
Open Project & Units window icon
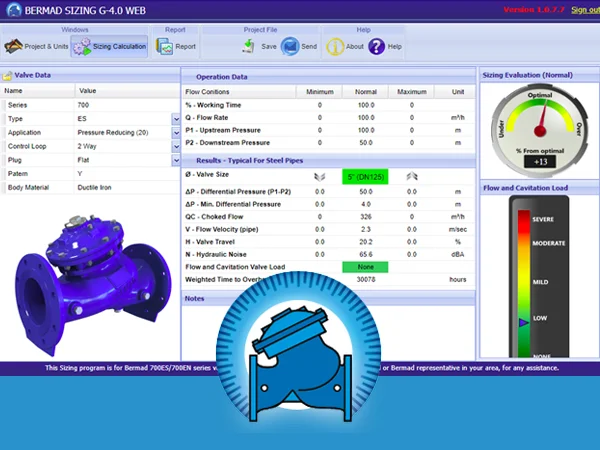click(x=13, y=47)
